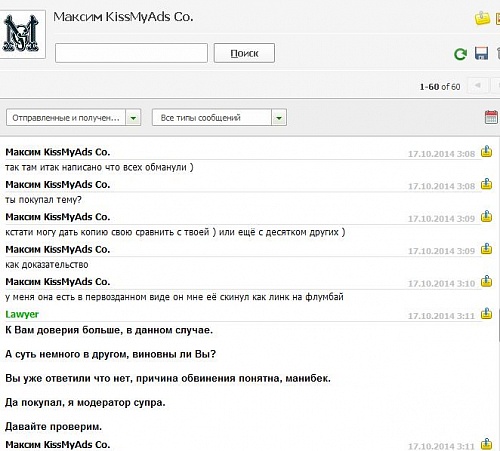Click the contact avatar thumbnail
The width and height of the screenshot is (500, 451).
(22, 34)
